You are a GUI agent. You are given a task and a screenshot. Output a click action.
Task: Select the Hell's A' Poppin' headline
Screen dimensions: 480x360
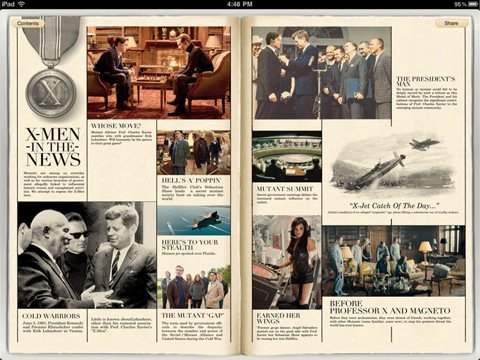tap(192, 180)
